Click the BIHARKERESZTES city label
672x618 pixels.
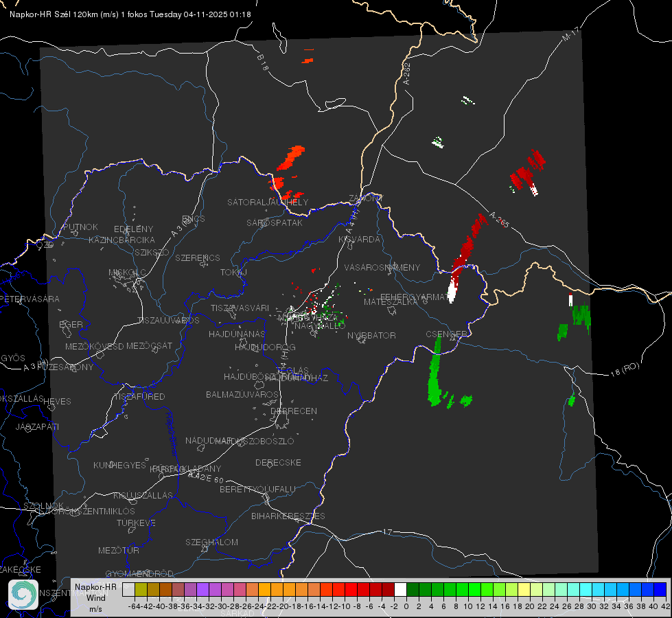288,516
